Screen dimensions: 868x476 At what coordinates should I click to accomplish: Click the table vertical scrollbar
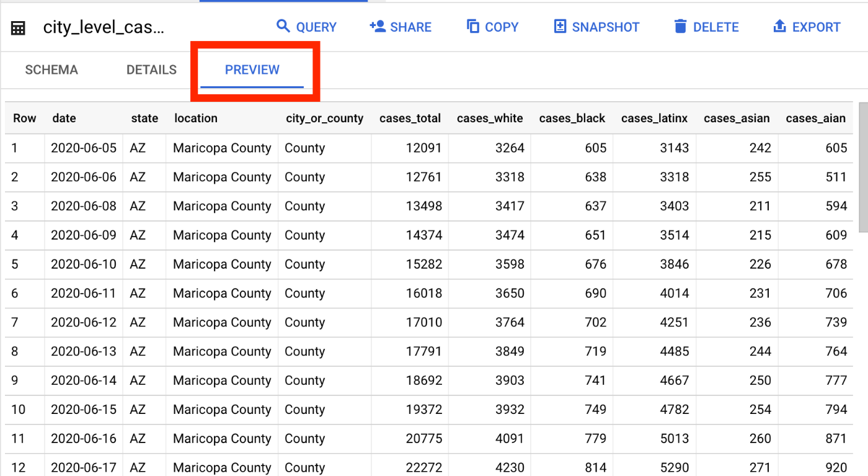(863, 168)
